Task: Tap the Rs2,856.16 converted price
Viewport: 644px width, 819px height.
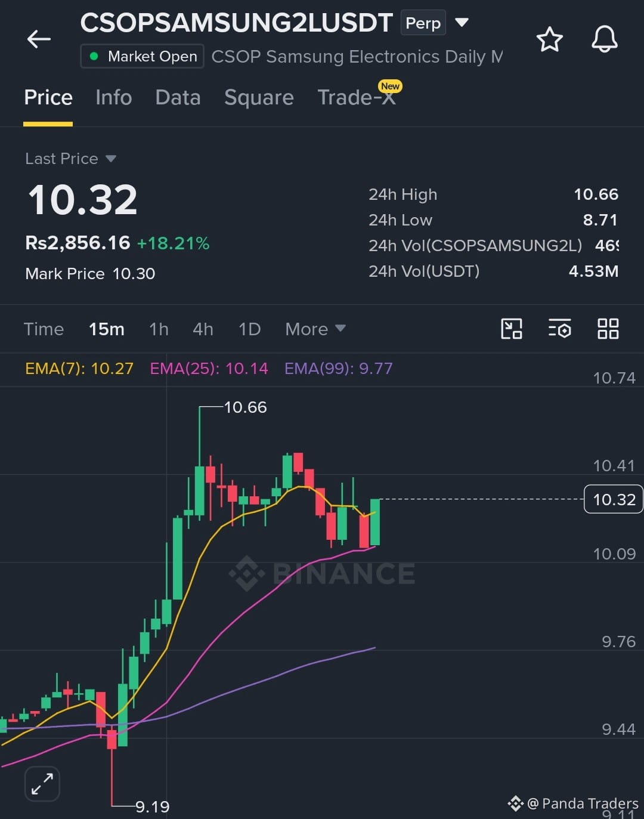Action: pos(78,243)
